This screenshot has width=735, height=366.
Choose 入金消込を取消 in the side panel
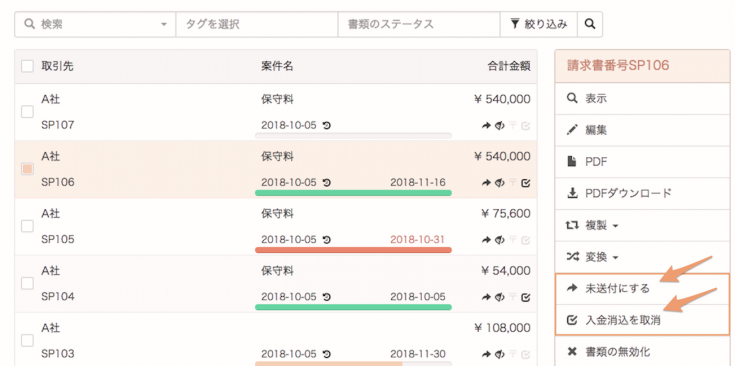[x=642, y=320]
